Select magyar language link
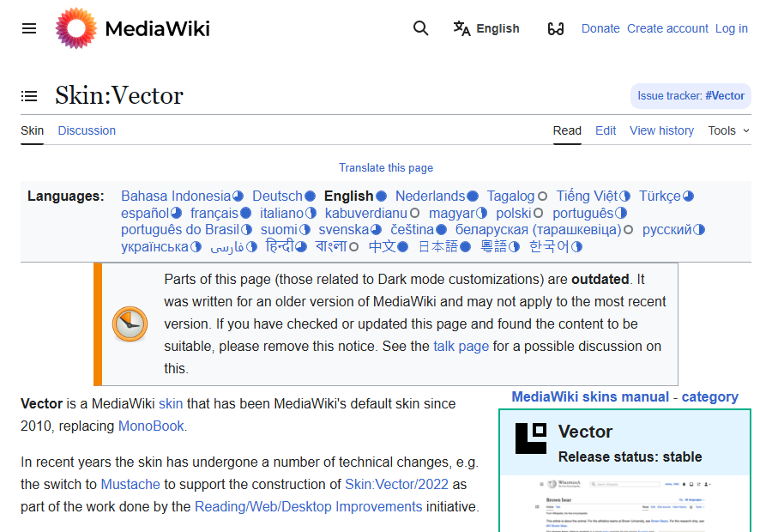The image size is (772, 532). coord(451,213)
